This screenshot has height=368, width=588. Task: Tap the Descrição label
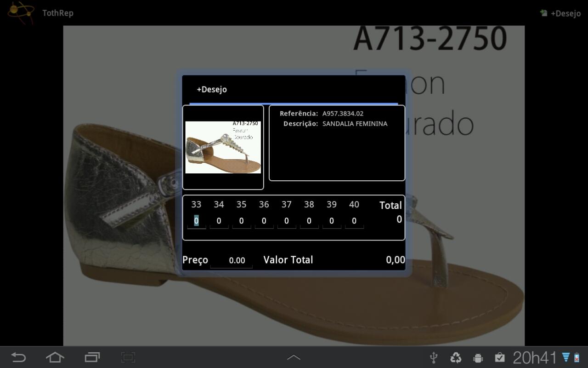[x=300, y=124]
